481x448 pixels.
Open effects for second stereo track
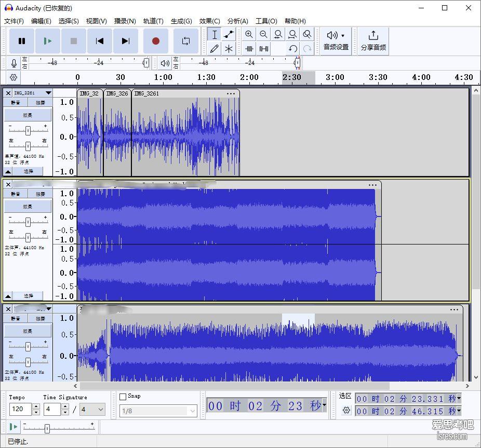[x=28, y=207]
